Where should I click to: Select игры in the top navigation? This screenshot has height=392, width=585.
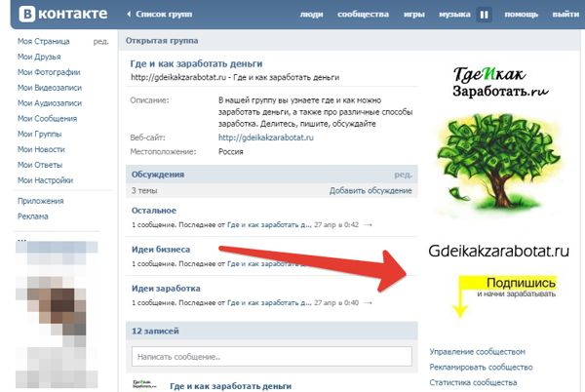click(x=414, y=15)
